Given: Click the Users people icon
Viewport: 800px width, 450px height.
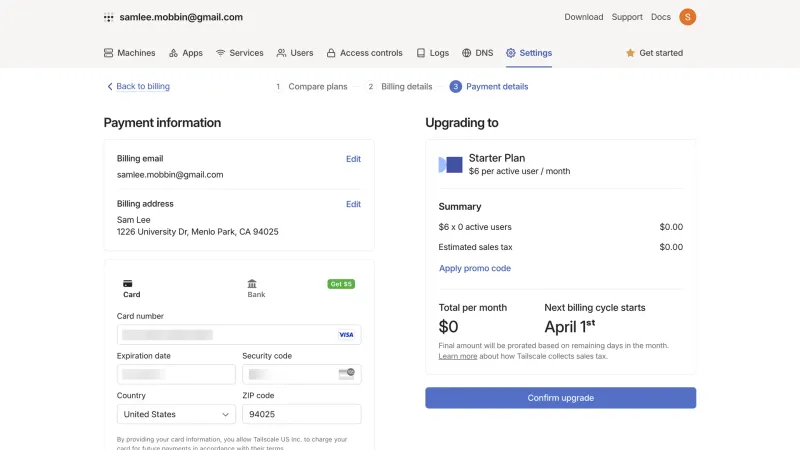Looking at the screenshot, I should click(x=281, y=53).
